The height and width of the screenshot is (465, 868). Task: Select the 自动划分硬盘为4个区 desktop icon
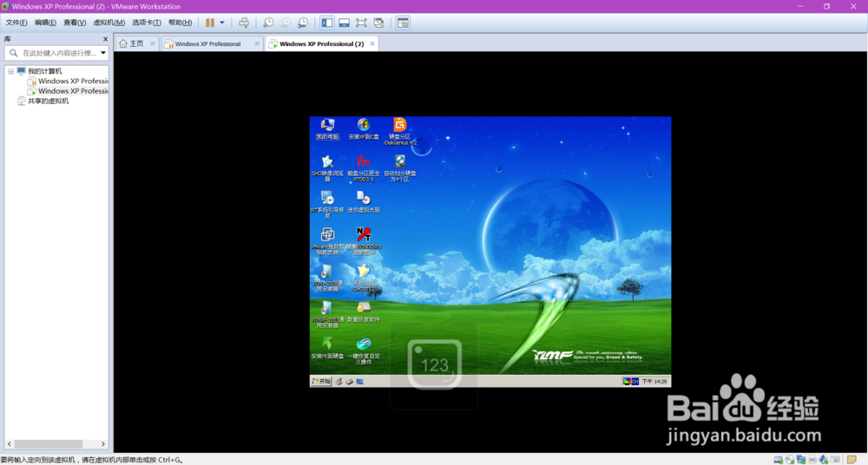[399, 168]
